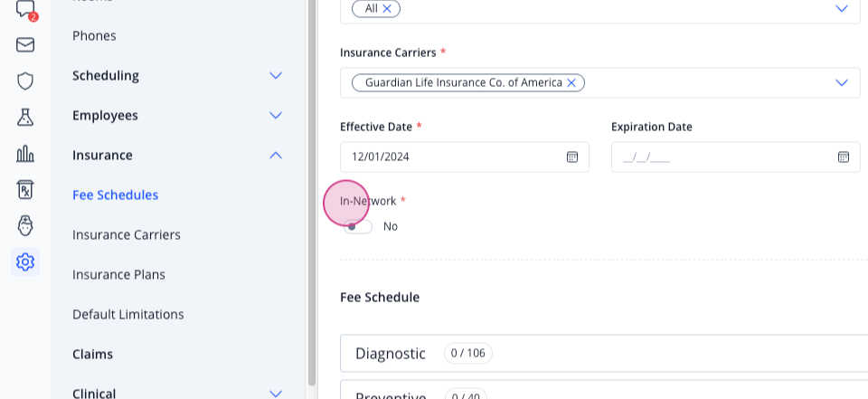Image resolution: width=868 pixels, height=399 pixels.
Task: Remove the Guardian Life Insurance carrier chip
Action: click(571, 82)
